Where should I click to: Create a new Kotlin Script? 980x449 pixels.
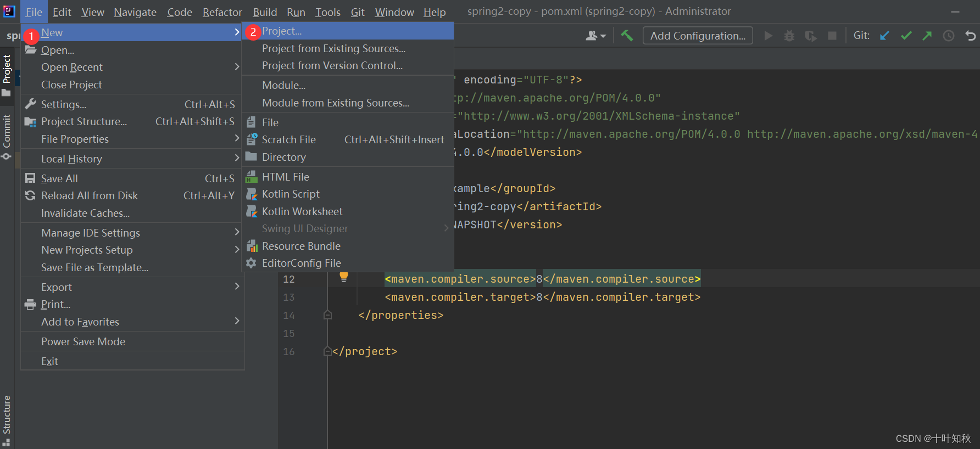click(348, 194)
